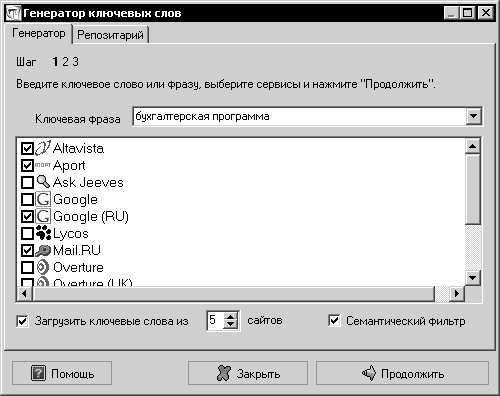Image resolution: width=500 pixels, height=396 pixels.
Task: Disable the Mail.RU checkbox
Action: [x=27, y=250]
